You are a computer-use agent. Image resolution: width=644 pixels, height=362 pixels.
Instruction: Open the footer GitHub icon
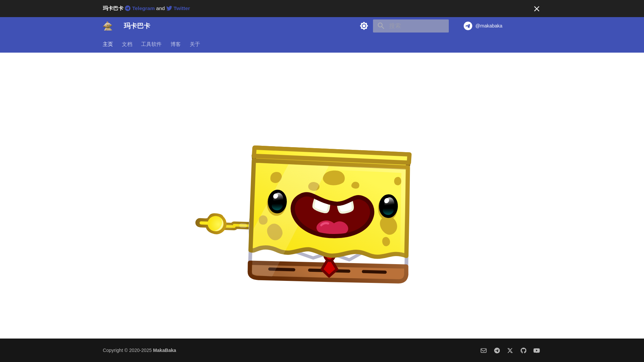click(x=524, y=351)
